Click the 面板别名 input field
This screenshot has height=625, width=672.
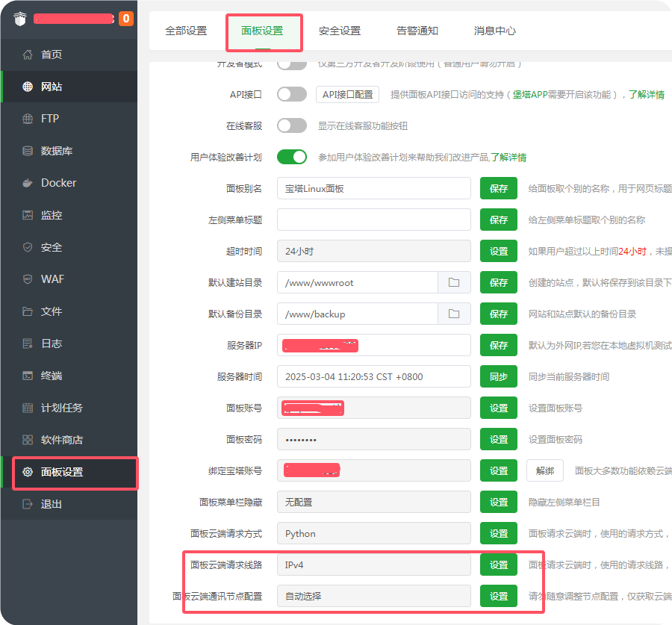coord(374,188)
